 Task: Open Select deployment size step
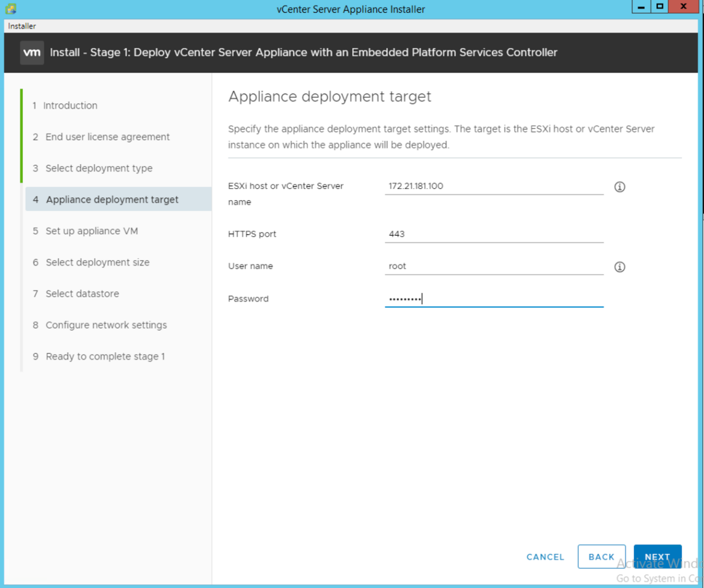coord(97,262)
